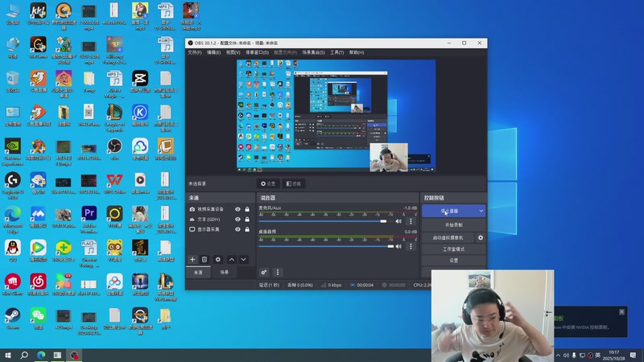
Task: Move source down with the down arrow
Action: click(244, 259)
